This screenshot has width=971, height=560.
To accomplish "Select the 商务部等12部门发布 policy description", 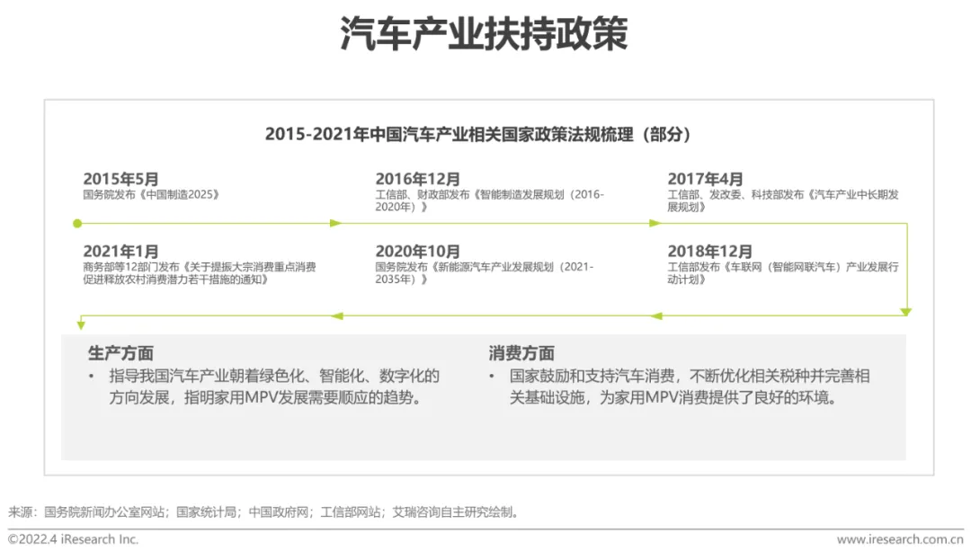I will (x=200, y=273).
